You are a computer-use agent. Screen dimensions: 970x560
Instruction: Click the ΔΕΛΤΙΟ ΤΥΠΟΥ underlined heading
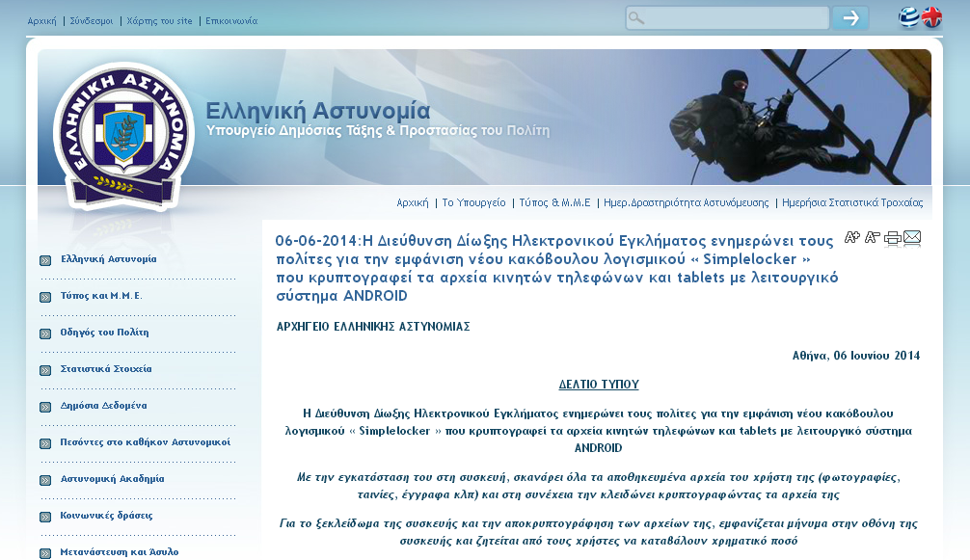[599, 385]
